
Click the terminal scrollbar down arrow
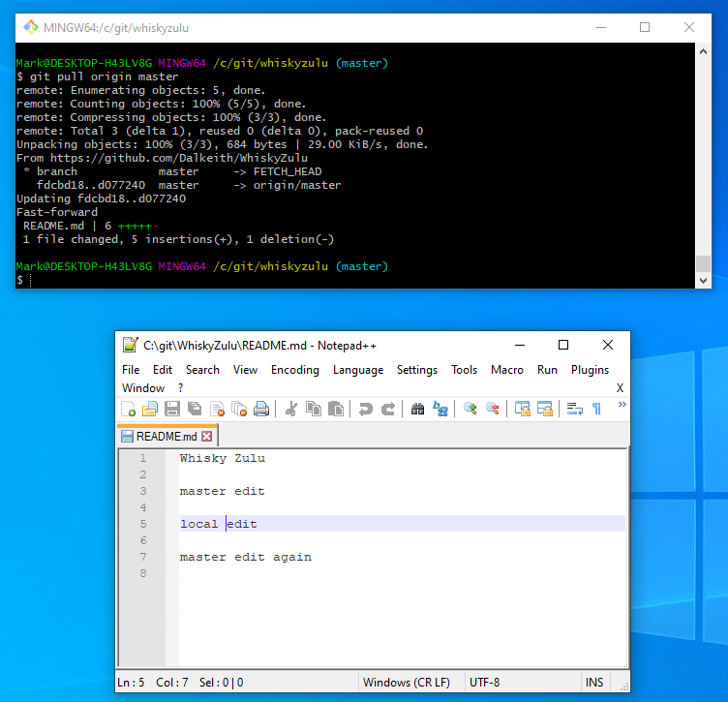tap(703, 281)
